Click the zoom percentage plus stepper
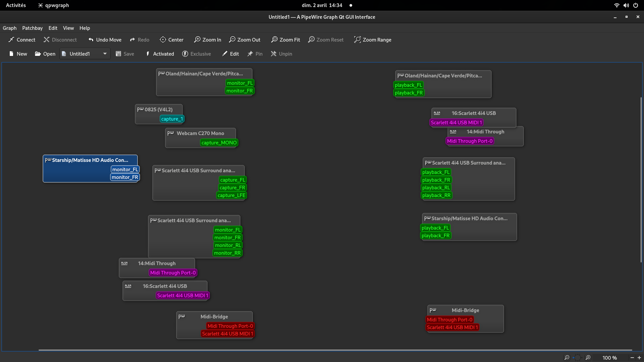The image size is (644, 362). [639, 358]
